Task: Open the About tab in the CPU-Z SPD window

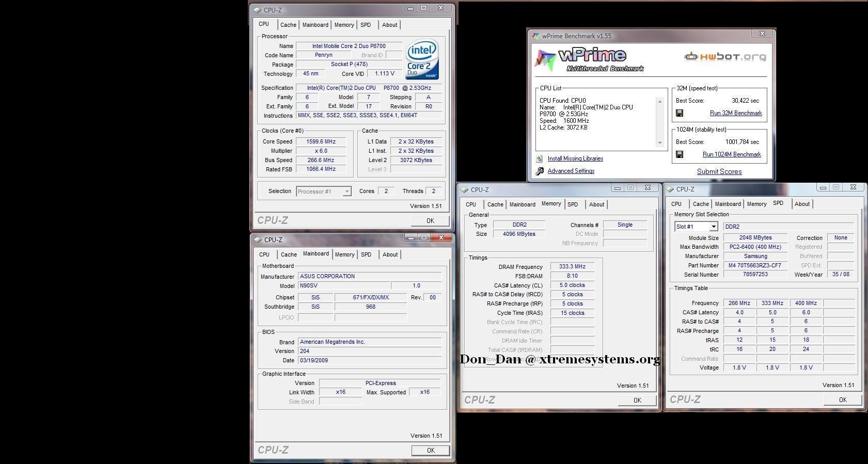Action: pos(802,204)
